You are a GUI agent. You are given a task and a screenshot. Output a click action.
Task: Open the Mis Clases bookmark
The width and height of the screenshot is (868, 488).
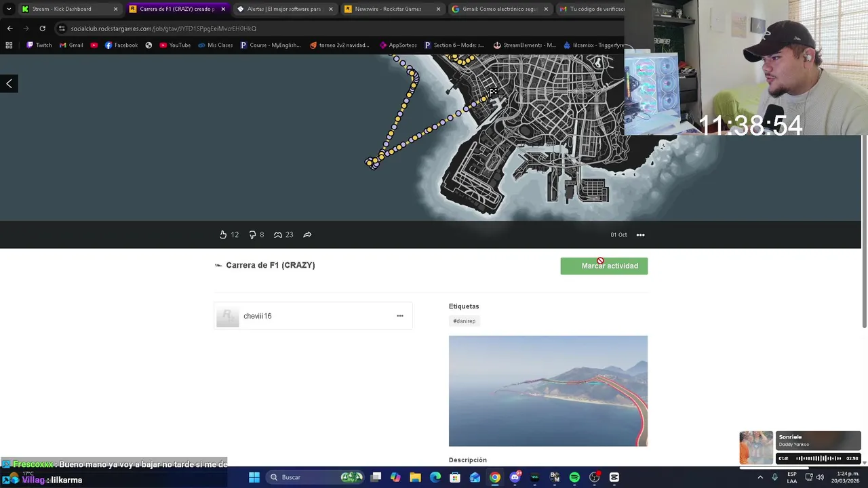[215, 45]
